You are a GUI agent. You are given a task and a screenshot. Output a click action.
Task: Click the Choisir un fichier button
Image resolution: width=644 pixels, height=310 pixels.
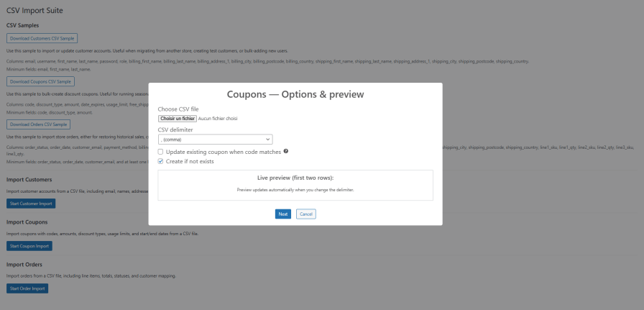tap(178, 118)
